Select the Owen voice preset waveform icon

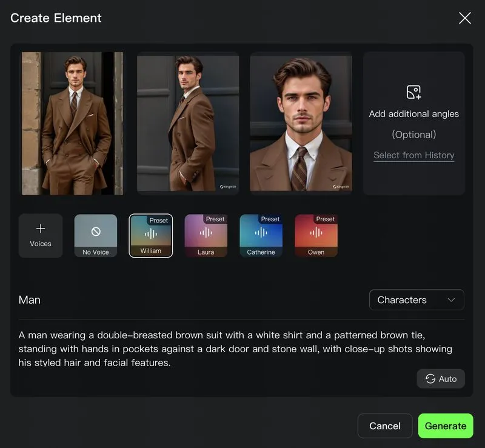[x=316, y=233]
